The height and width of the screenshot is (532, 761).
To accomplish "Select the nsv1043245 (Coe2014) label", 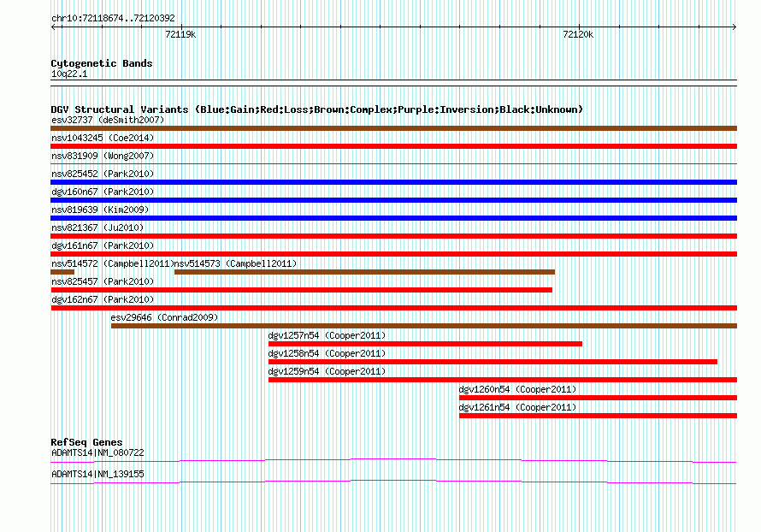I will click(x=103, y=138).
